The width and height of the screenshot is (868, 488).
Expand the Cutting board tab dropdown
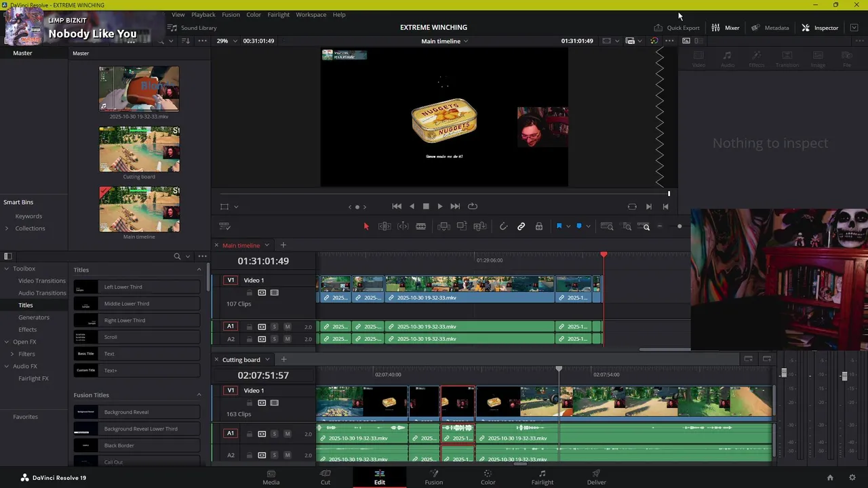coord(267,360)
